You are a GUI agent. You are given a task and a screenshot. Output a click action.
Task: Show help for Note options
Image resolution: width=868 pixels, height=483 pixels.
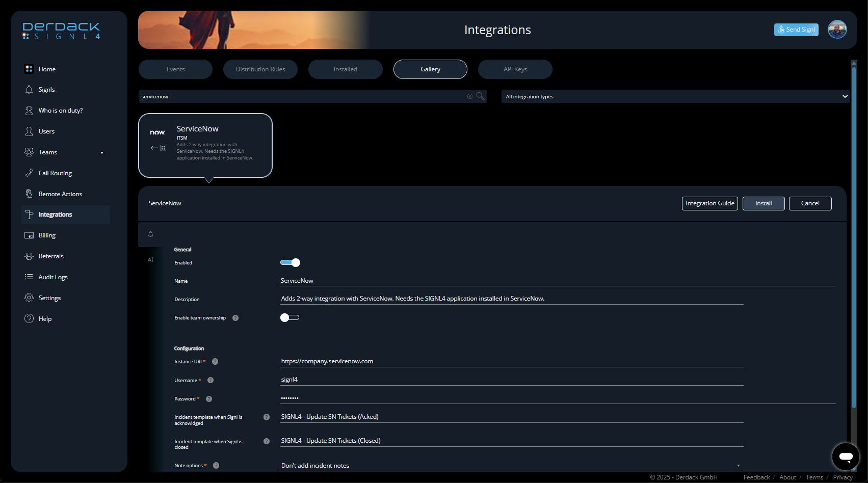click(x=216, y=466)
